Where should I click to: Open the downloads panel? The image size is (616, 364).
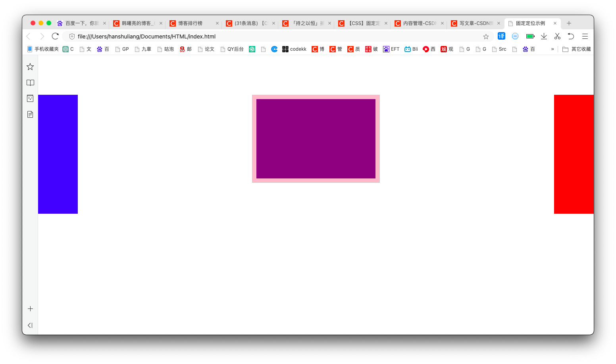tap(544, 36)
